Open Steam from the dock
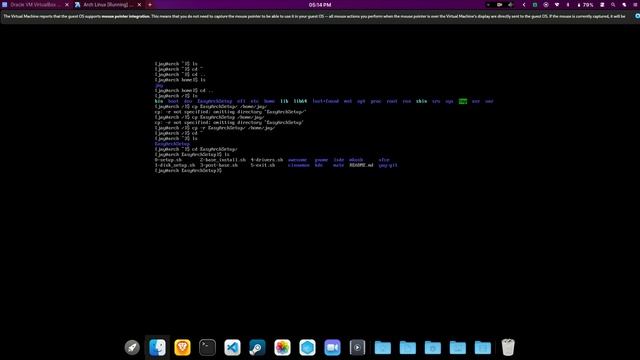Image resolution: width=640 pixels, height=360 pixels. coord(257,347)
